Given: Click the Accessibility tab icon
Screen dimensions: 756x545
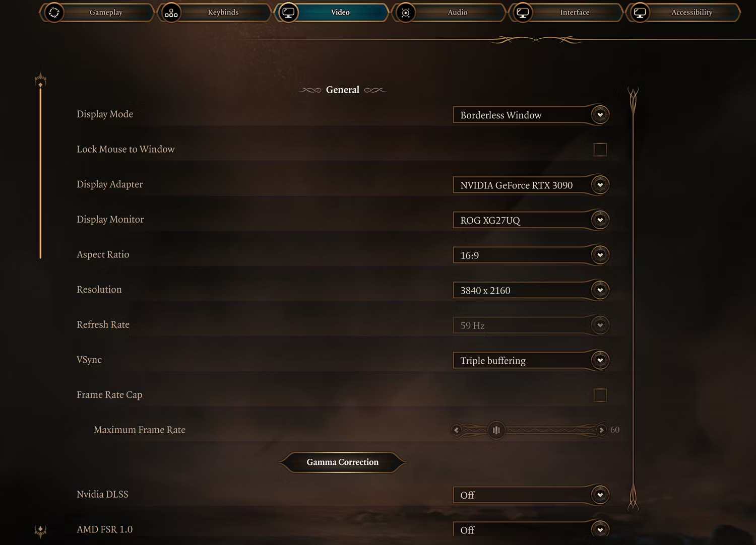Looking at the screenshot, I should [640, 12].
